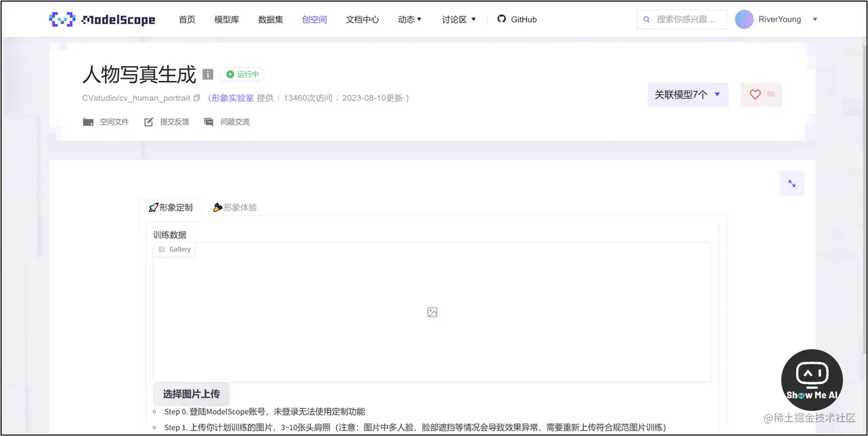
Task: Open the 关联模型7个 dropdown
Action: [x=687, y=94]
